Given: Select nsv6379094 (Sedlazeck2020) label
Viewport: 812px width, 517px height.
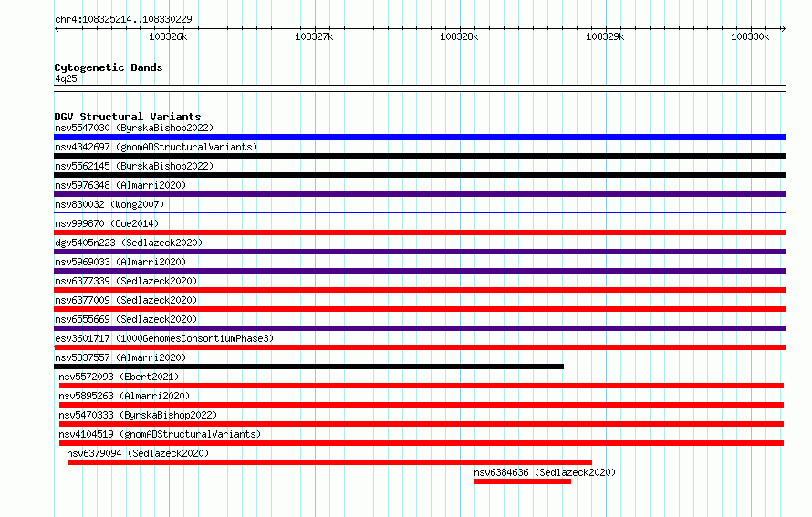Looking at the screenshot, I should [138, 453].
